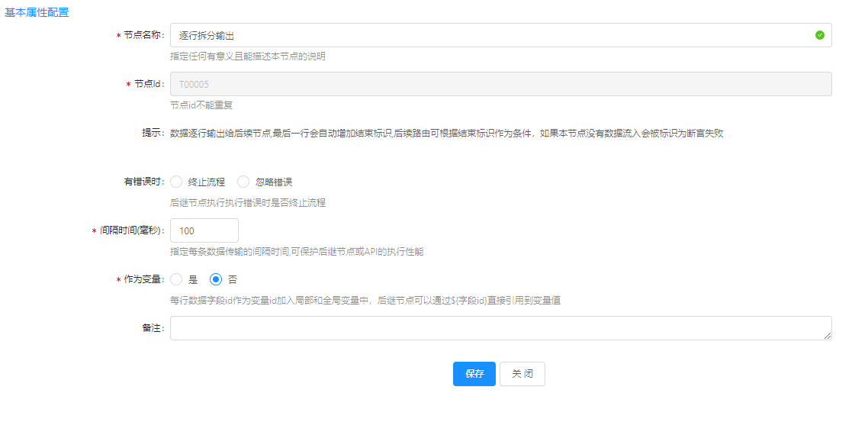Click the 作为变量 field label
This screenshot has height=422, width=868.
click(143, 279)
